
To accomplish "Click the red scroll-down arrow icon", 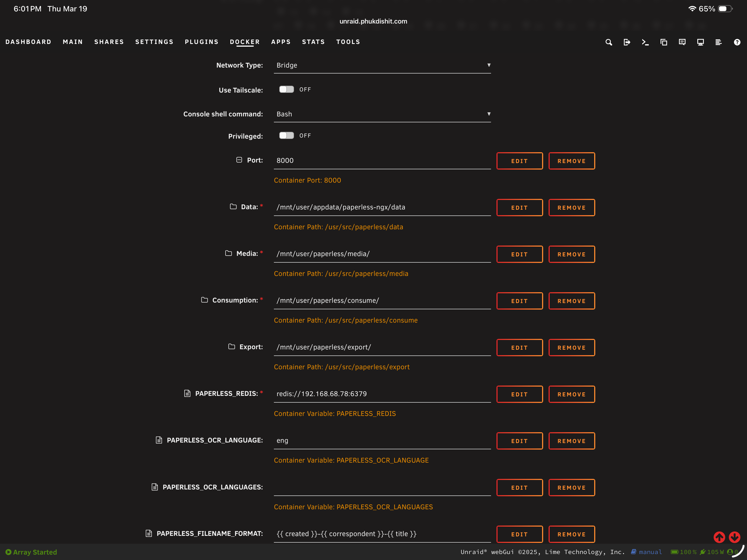I will (734, 537).
